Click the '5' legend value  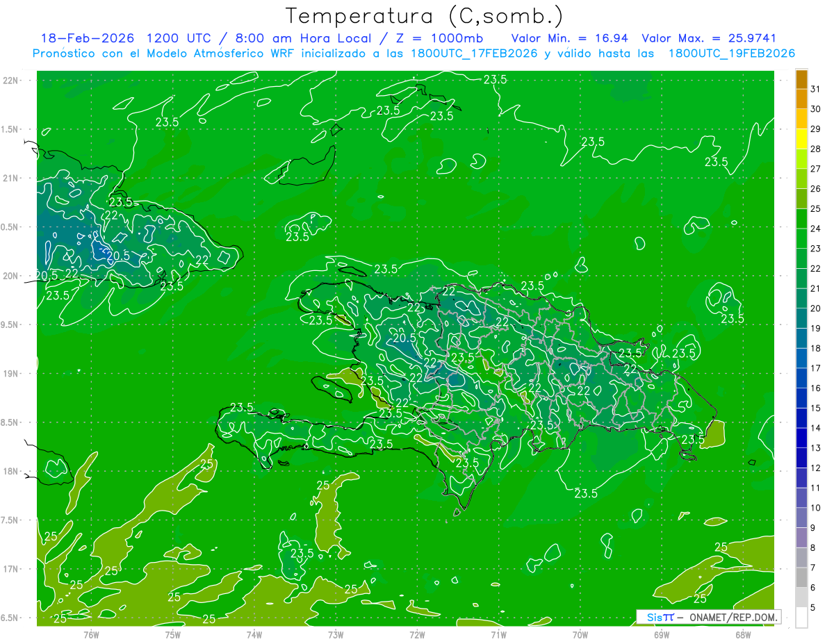pos(814,608)
